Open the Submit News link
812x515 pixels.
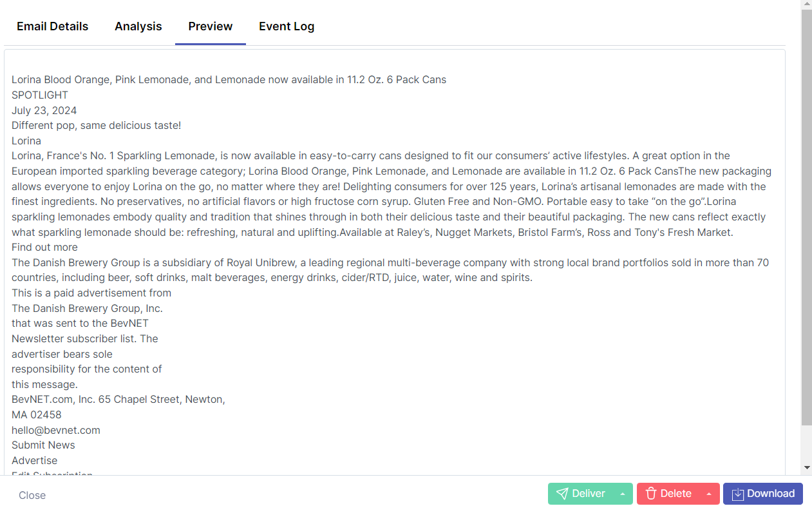43,445
